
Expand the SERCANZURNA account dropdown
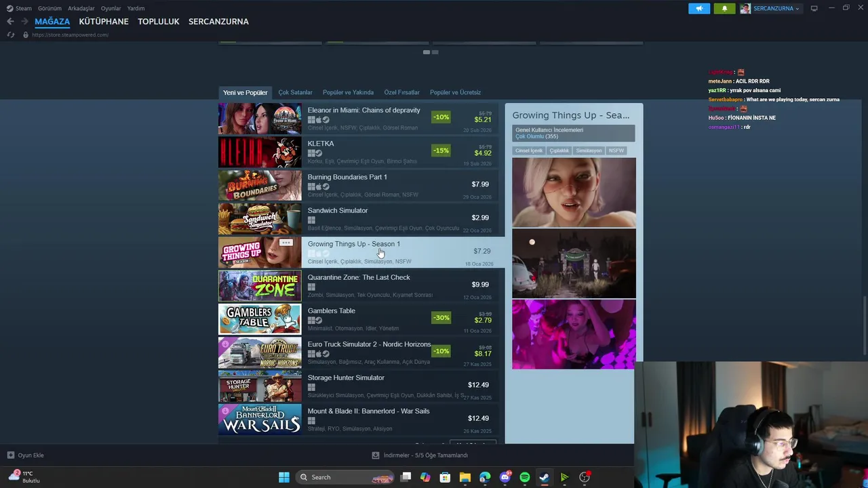pyautogui.click(x=776, y=8)
